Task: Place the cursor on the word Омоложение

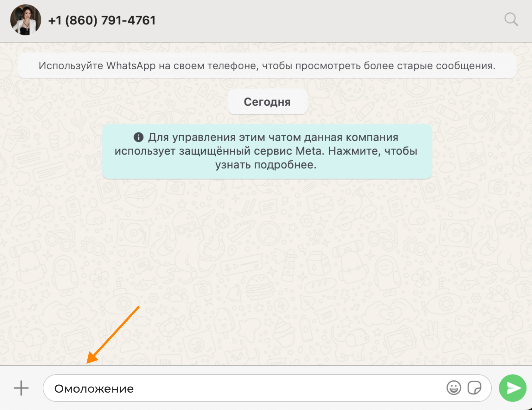Action: (94, 388)
